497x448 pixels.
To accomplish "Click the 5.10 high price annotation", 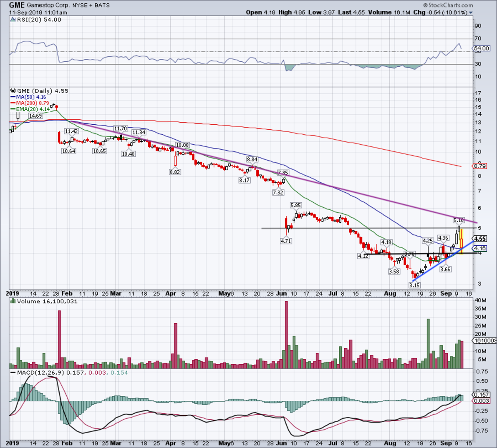I will click(x=458, y=220).
